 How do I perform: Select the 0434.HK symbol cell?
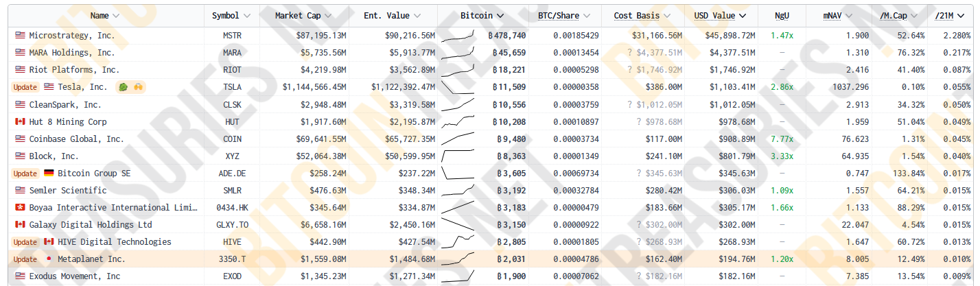click(232, 207)
